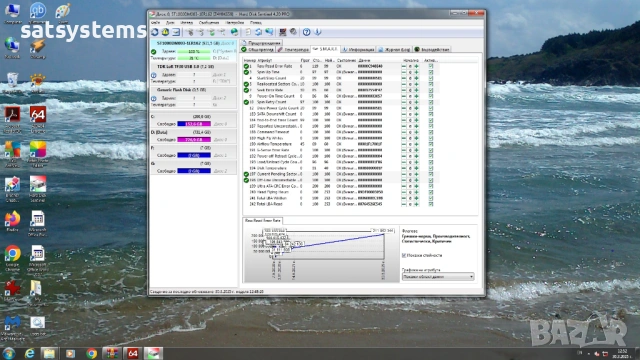Click the first disk test toolbar icon

tap(190, 32)
